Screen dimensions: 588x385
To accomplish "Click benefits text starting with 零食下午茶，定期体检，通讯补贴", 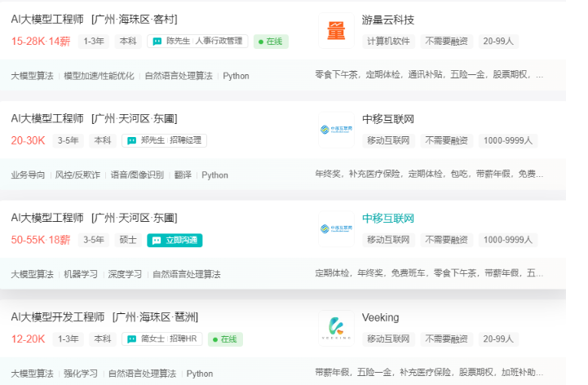I will pyautogui.click(x=429, y=75).
